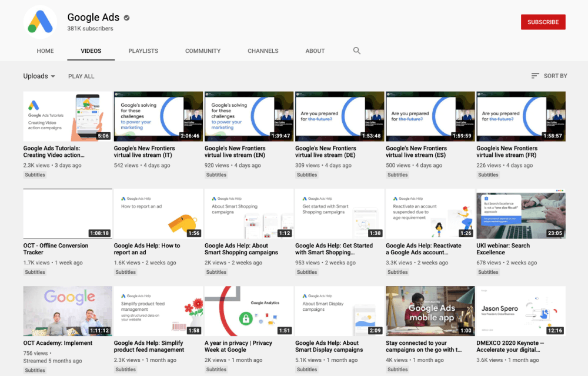
Task: Click '5.1K views • 1 month ago' text
Action: 326,360
